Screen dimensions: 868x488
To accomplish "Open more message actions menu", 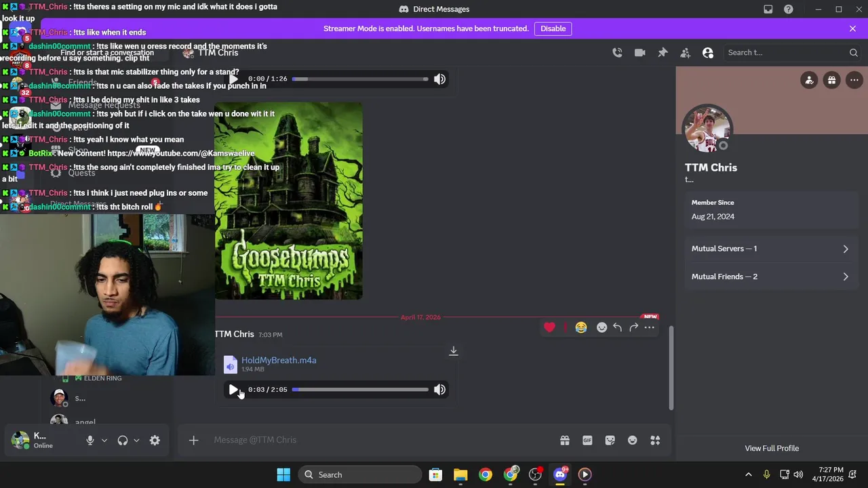I will pyautogui.click(x=649, y=327).
